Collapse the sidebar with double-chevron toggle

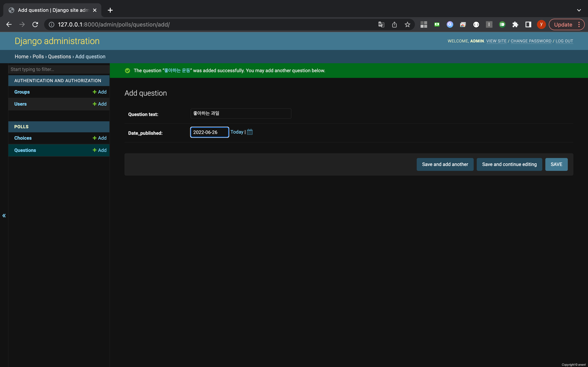[4, 216]
